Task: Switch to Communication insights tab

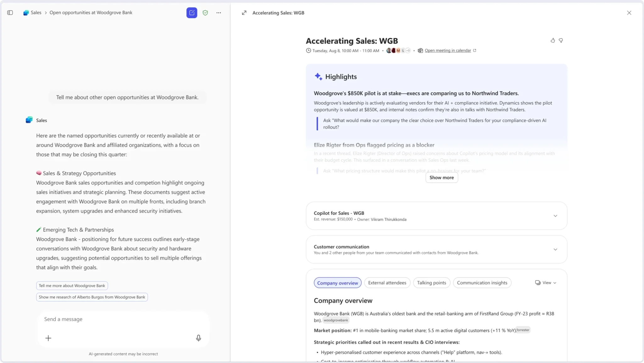Action: pos(482,283)
